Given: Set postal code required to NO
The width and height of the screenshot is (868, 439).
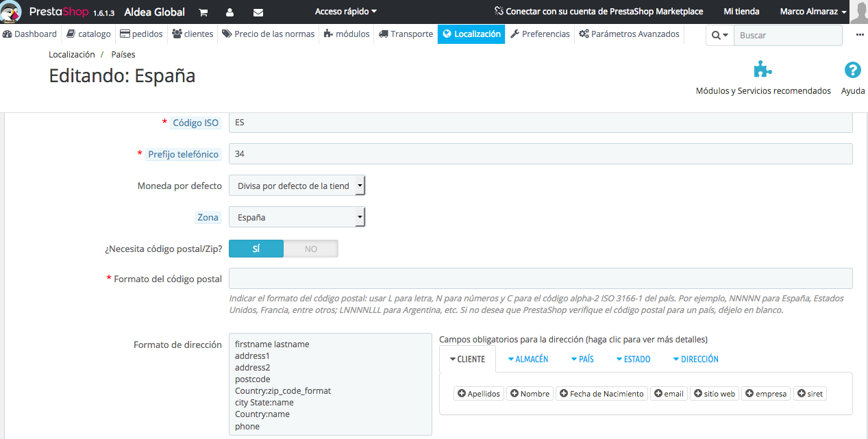Looking at the screenshot, I should [x=311, y=249].
